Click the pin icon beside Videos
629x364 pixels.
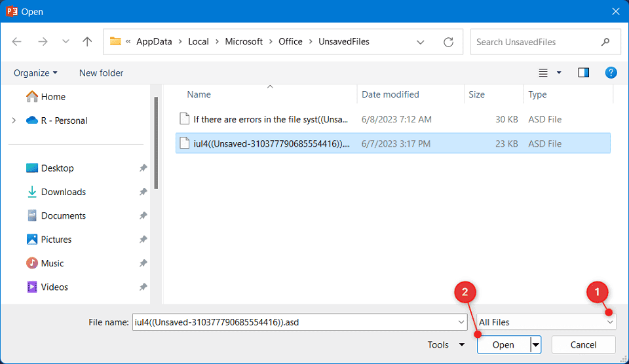143,287
